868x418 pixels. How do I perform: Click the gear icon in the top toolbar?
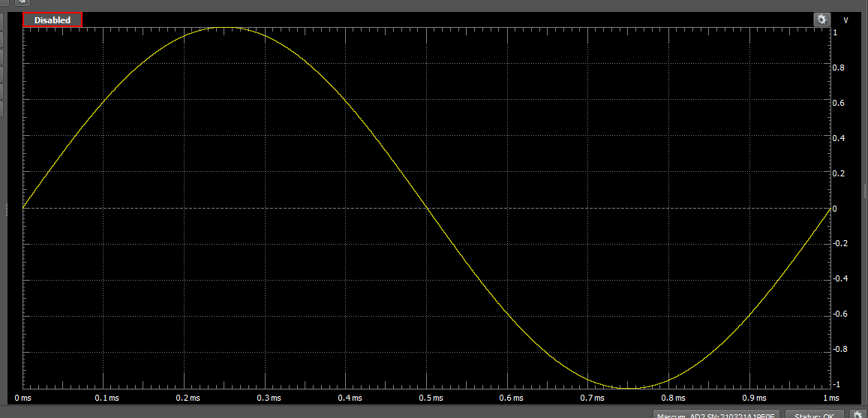(23, 2)
